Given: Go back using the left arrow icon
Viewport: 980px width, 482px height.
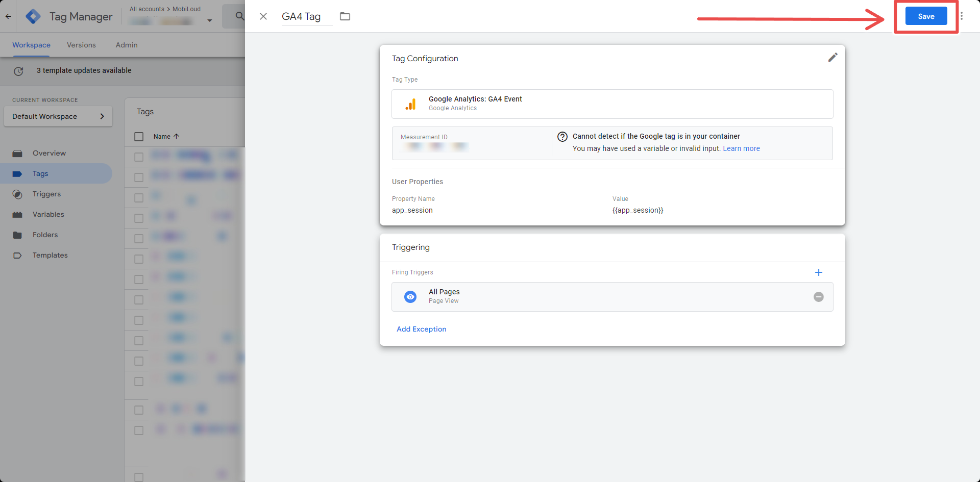Looking at the screenshot, I should pos(8,16).
